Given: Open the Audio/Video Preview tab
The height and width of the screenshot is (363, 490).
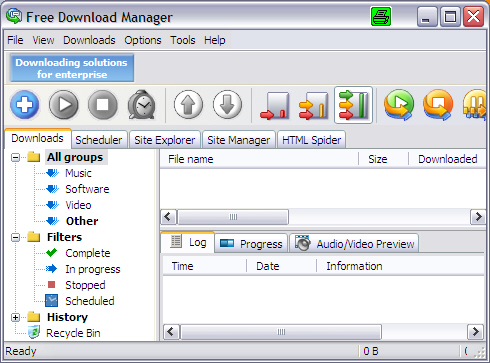Looking at the screenshot, I should click(354, 244).
